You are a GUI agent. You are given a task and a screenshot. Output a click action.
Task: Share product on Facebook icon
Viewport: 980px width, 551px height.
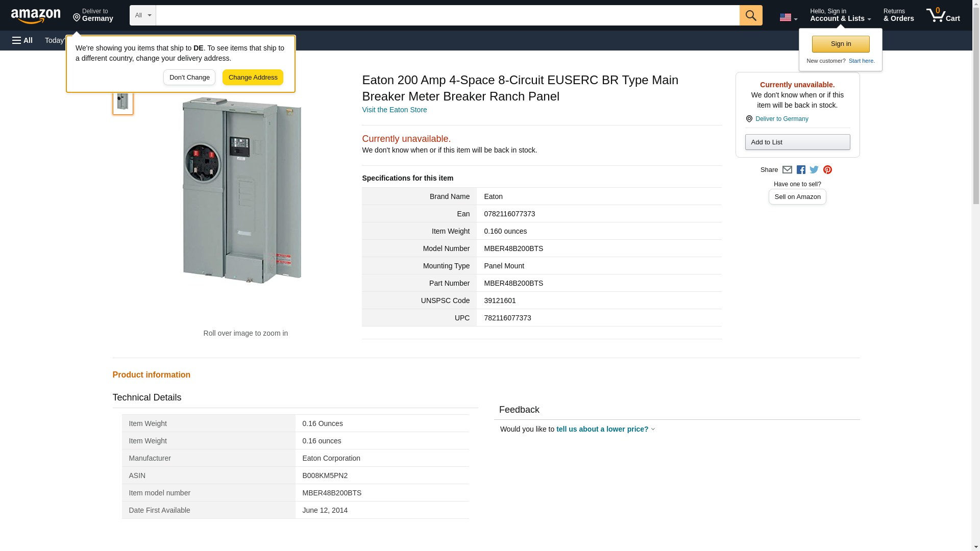[801, 170]
